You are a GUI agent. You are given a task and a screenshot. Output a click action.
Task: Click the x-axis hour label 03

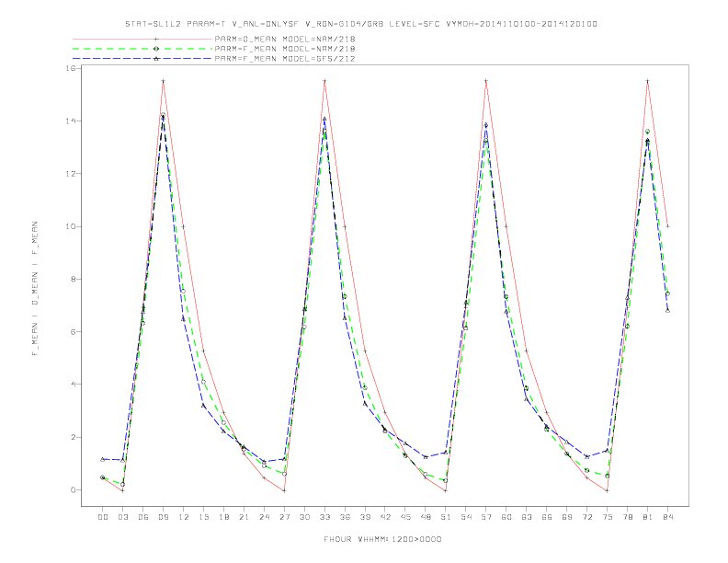[122, 517]
